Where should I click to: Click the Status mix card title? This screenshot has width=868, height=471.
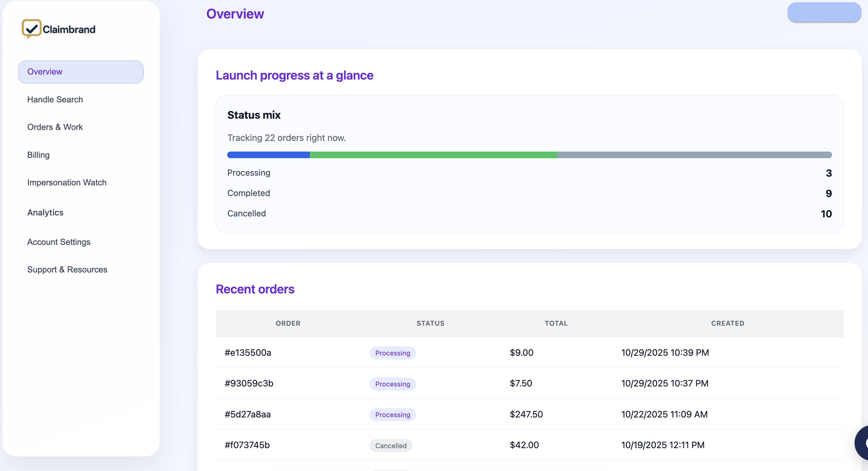[254, 115]
